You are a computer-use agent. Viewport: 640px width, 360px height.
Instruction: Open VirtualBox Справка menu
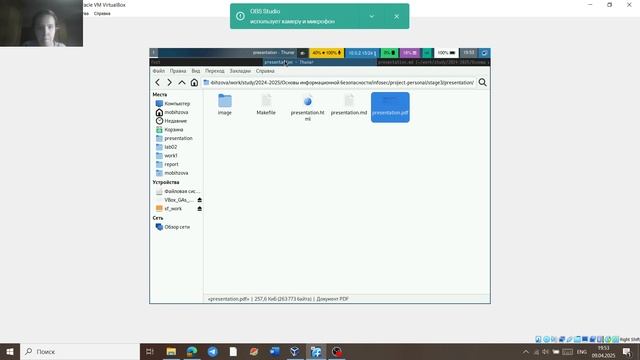[x=102, y=13]
